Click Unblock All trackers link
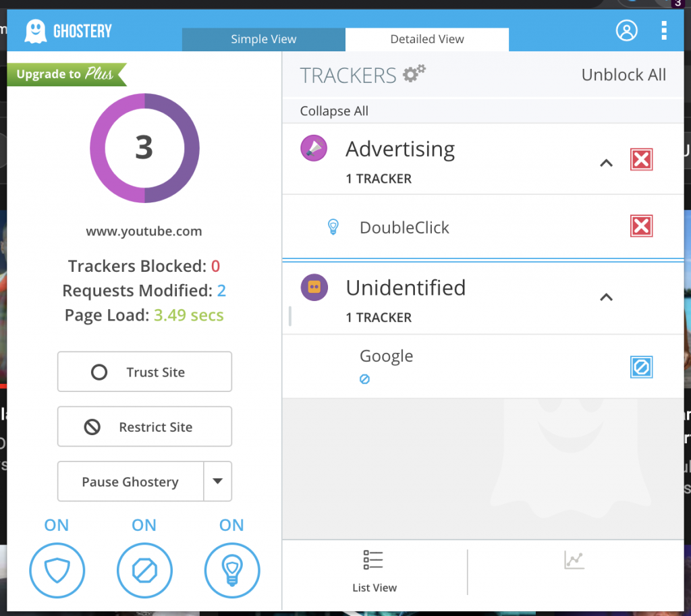The image size is (691, 616). coord(624,74)
